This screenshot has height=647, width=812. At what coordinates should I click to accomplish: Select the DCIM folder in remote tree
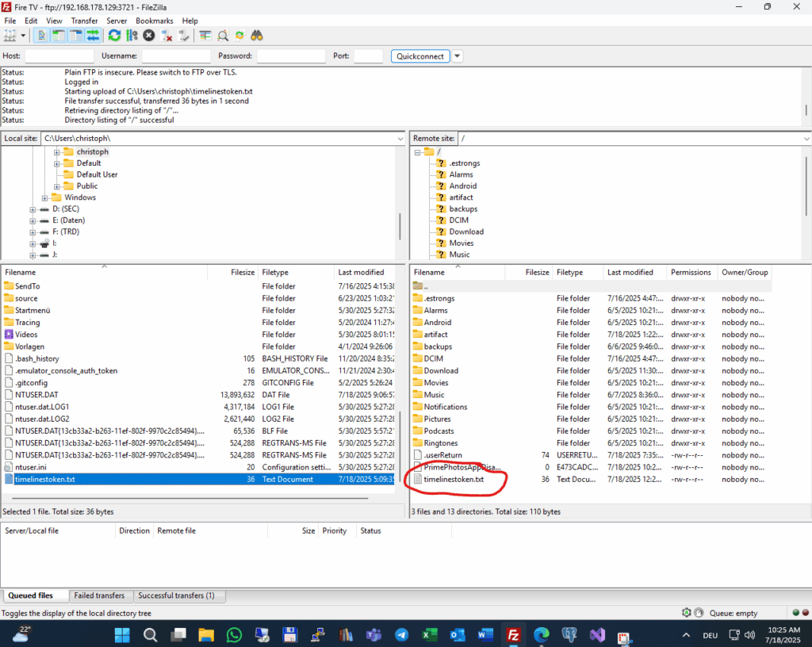tap(459, 220)
